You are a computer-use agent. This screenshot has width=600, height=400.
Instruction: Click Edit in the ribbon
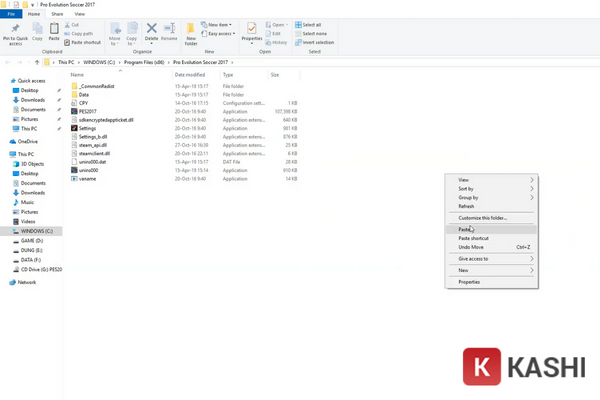click(x=273, y=34)
